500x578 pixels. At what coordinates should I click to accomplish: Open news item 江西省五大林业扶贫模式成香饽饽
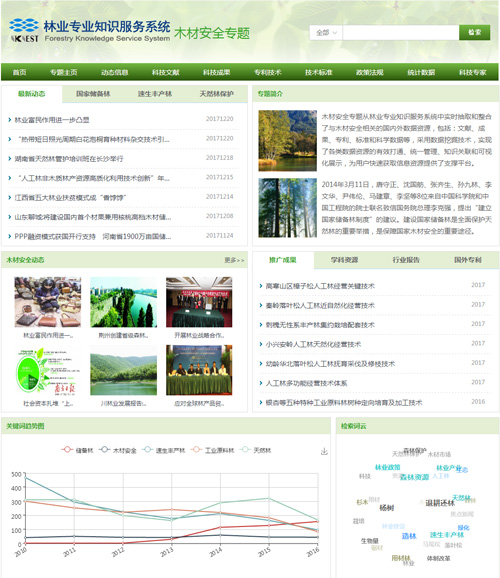(70, 198)
